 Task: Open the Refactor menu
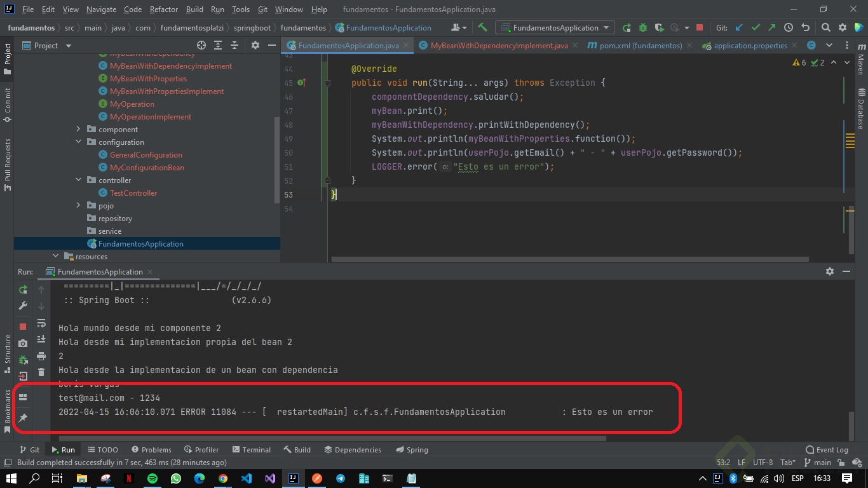(x=164, y=10)
